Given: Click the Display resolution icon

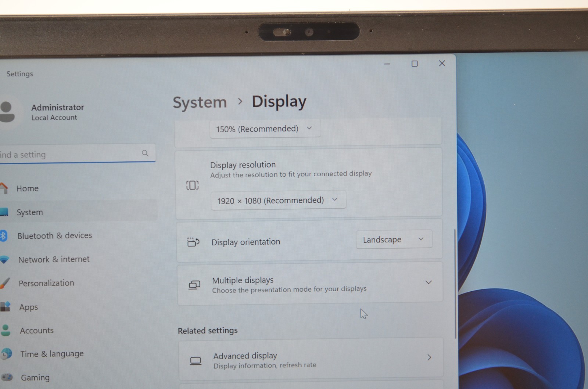Looking at the screenshot, I should point(193,185).
